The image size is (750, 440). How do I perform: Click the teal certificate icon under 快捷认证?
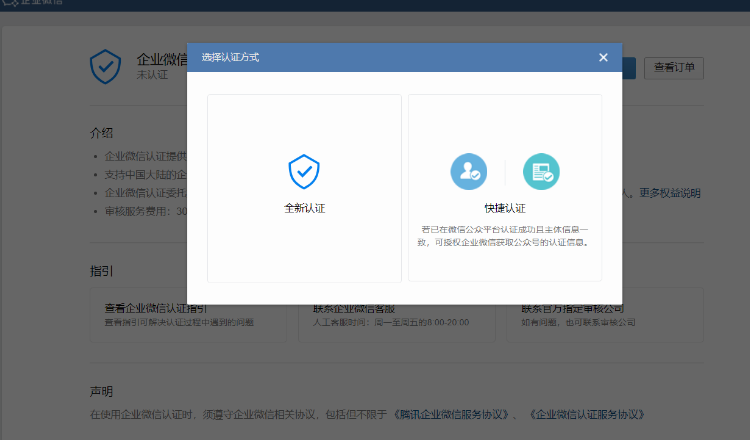[541, 172]
